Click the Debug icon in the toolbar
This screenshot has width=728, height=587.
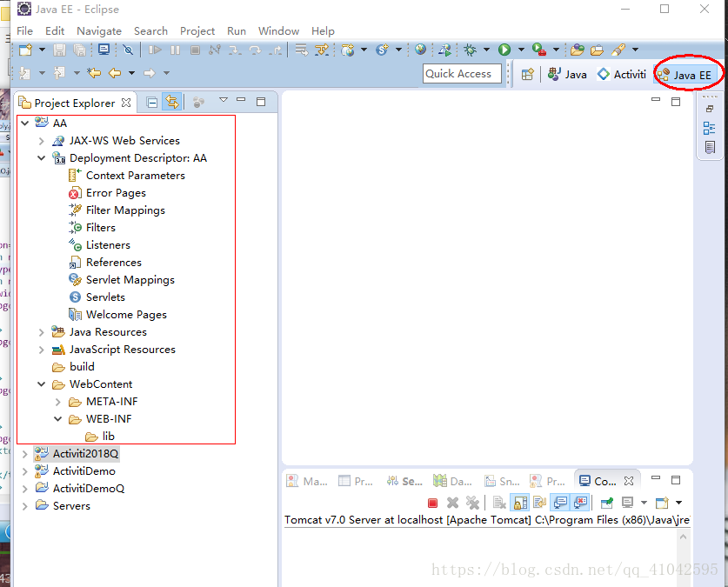click(471, 50)
